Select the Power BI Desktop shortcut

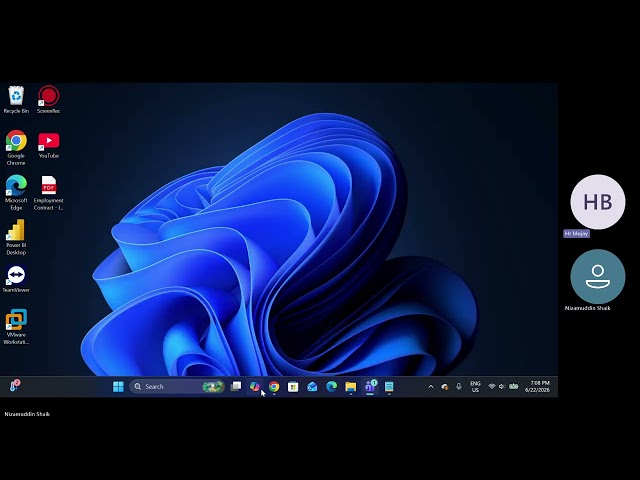tap(16, 237)
